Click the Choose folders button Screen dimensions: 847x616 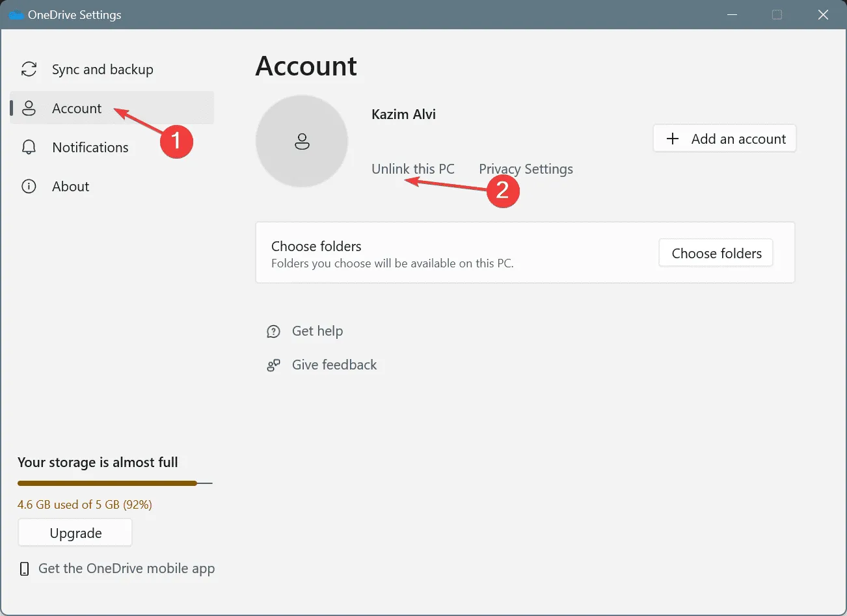click(x=716, y=253)
